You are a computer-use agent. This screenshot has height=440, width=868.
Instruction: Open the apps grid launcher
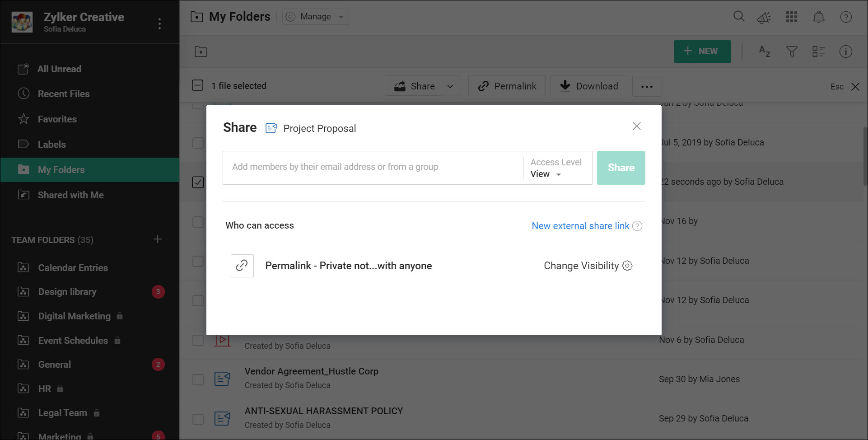click(791, 17)
